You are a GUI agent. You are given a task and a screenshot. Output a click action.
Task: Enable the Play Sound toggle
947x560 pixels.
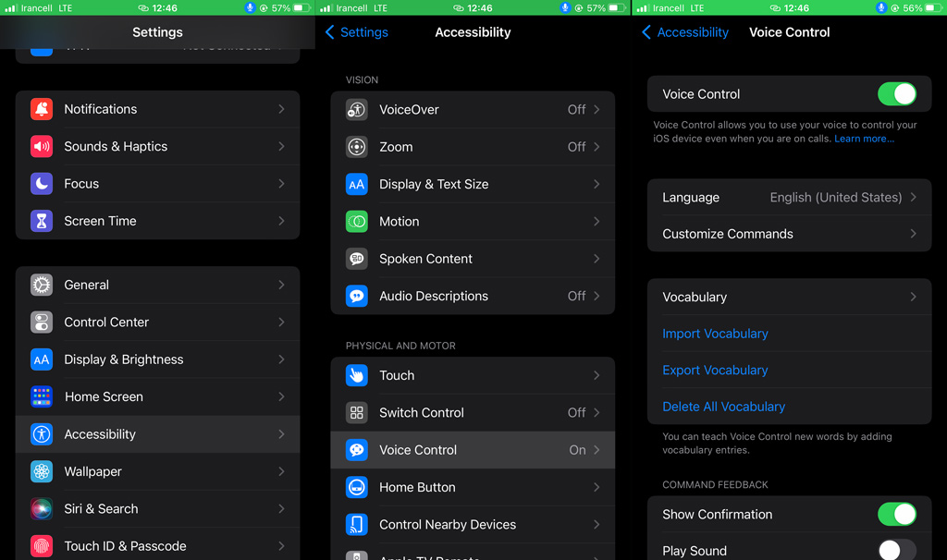pos(897,551)
